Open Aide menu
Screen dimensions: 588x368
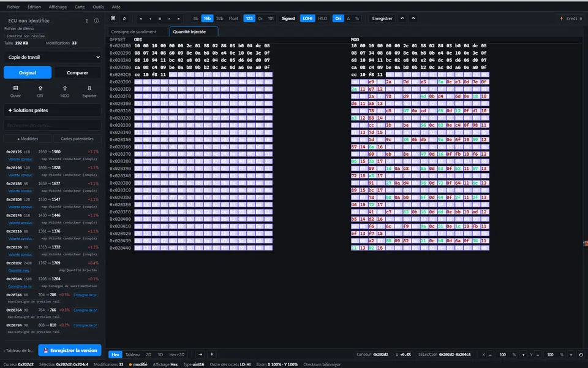pos(116,7)
